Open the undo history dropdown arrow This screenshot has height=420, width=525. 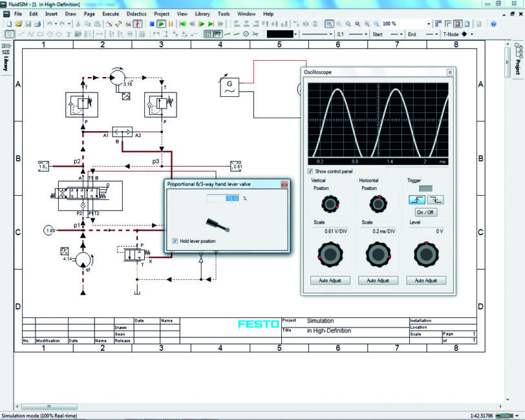pos(56,24)
